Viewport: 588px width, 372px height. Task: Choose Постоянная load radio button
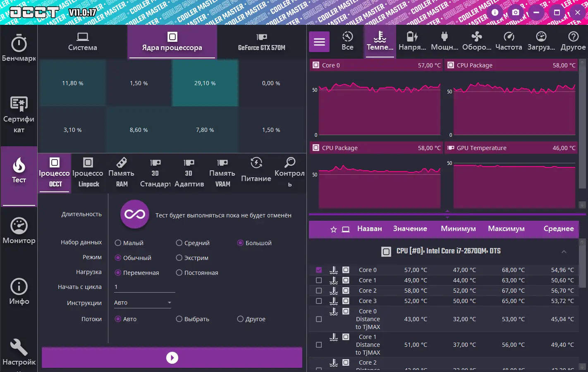(179, 273)
